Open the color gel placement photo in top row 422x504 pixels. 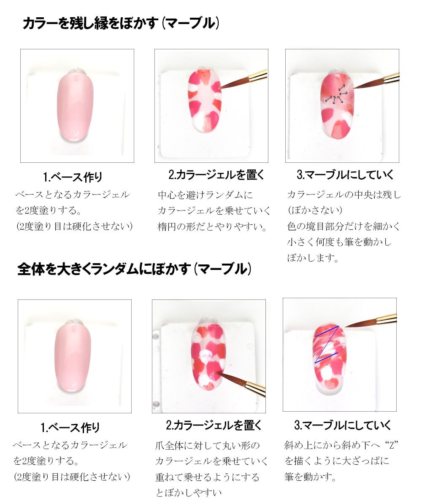[x=211, y=106]
